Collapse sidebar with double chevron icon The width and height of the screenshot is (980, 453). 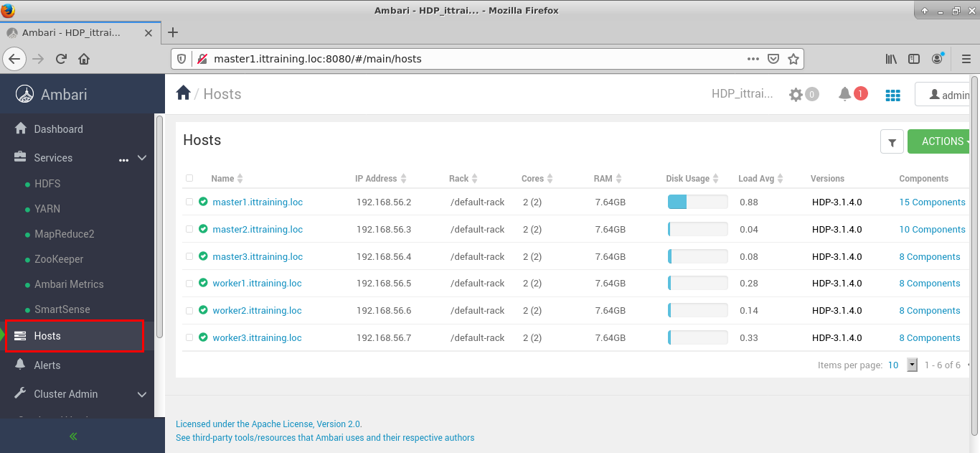tap(73, 436)
